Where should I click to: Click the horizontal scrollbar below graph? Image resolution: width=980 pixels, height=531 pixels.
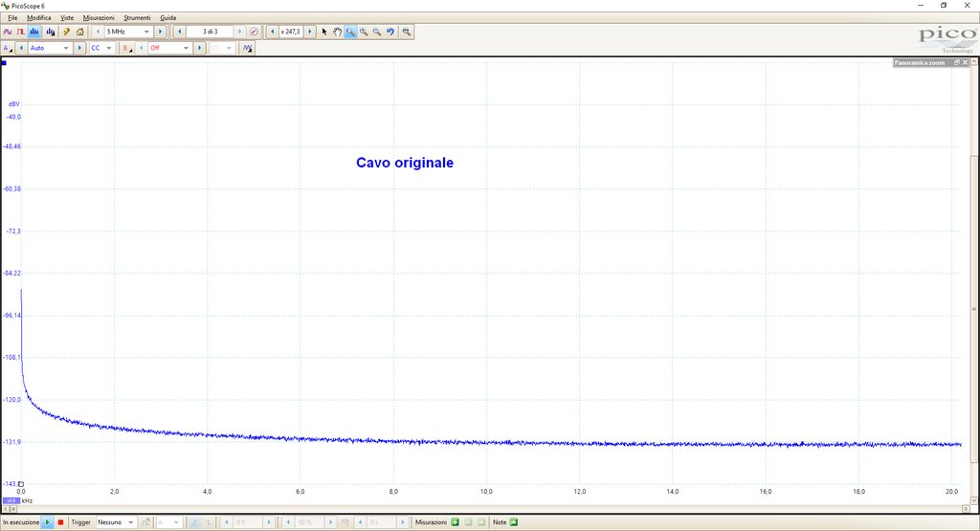tap(487, 509)
